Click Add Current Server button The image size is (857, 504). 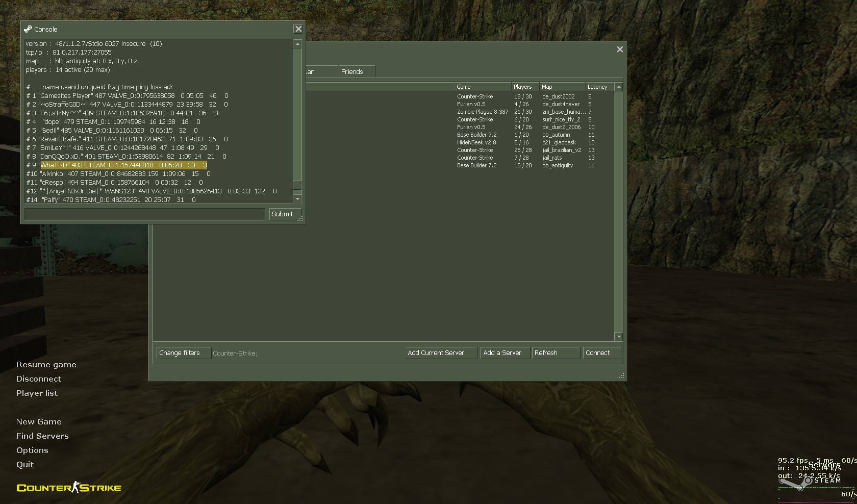pos(441,353)
